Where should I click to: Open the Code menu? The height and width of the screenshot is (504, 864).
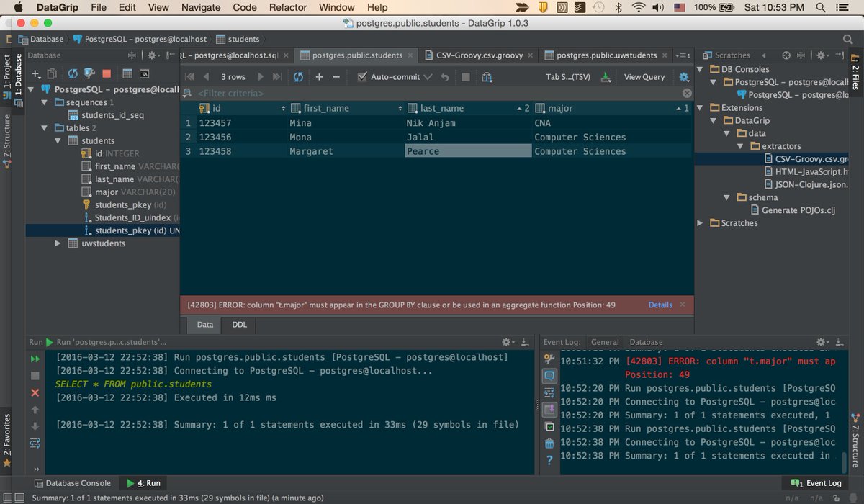tap(245, 7)
